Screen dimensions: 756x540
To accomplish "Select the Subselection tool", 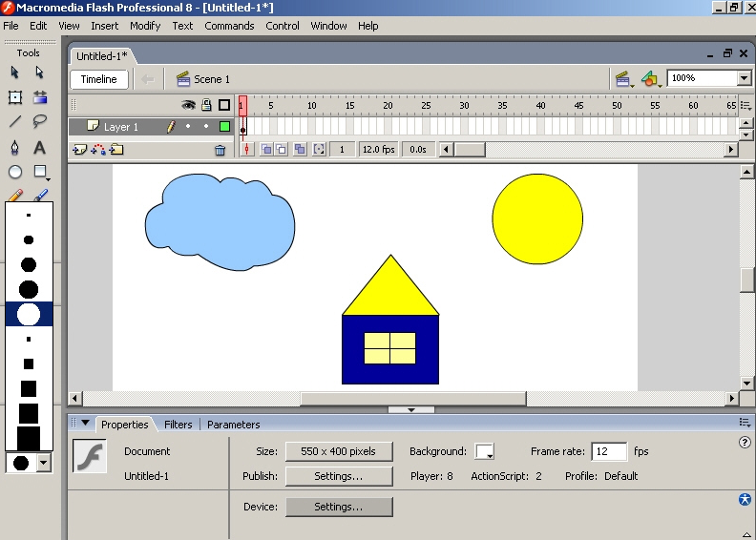I will [39, 73].
